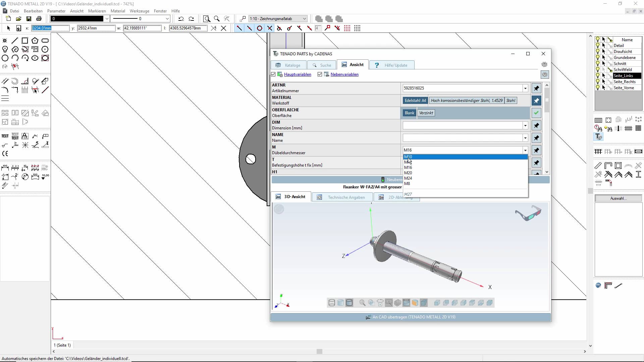
Task: Click the snap to circle center icon
Action: point(259,28)
